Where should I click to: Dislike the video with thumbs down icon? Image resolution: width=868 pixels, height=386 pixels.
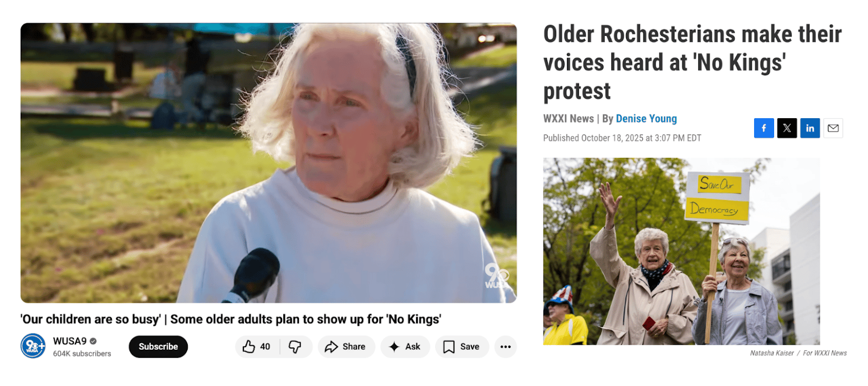point(295,346)
